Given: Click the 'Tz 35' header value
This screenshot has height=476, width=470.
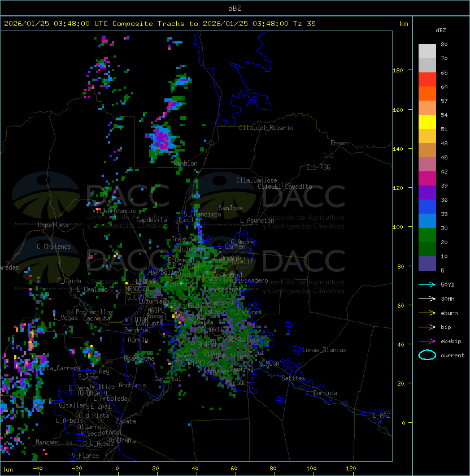Looking at the screenshot, I should tap(304, 23).
